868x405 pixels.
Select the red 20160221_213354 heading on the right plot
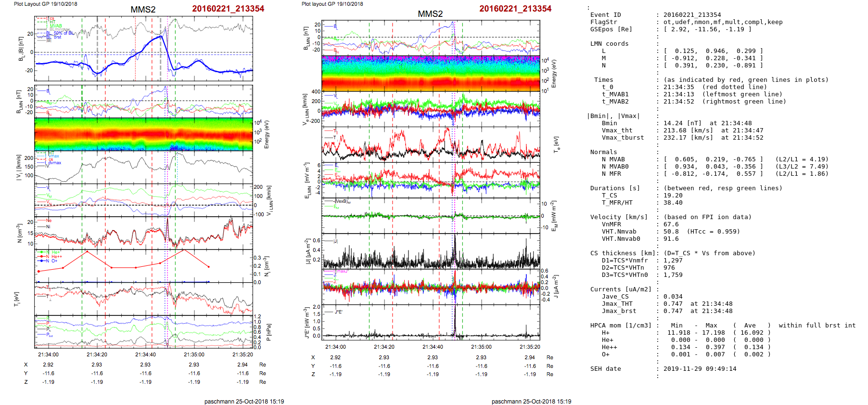click(x=515, y=9)
